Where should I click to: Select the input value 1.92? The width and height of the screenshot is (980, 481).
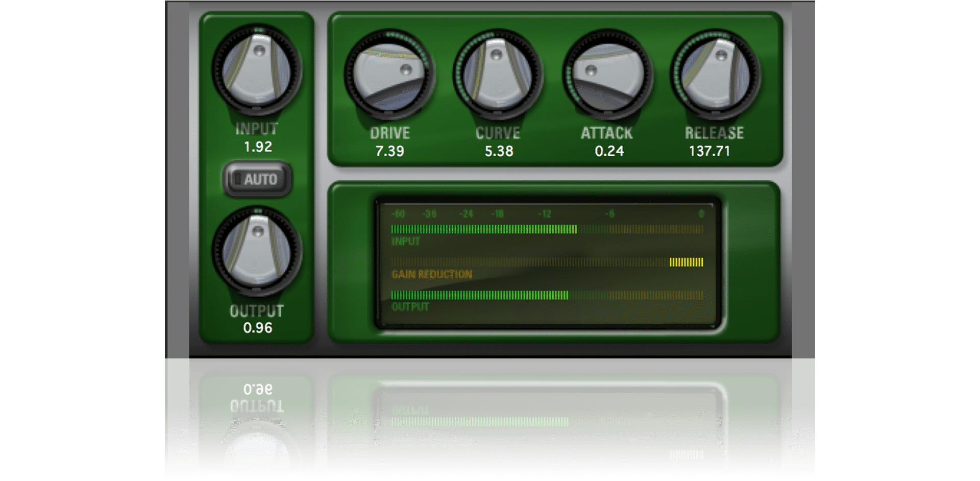pos(258,147)
